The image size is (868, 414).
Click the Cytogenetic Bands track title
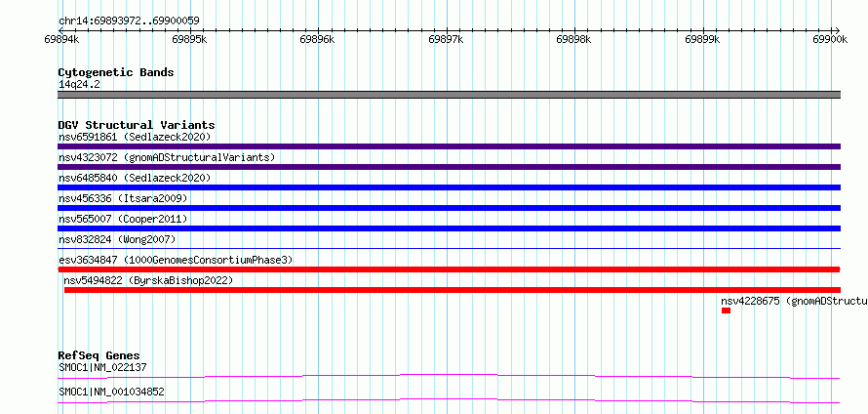[x=116, y=72]
